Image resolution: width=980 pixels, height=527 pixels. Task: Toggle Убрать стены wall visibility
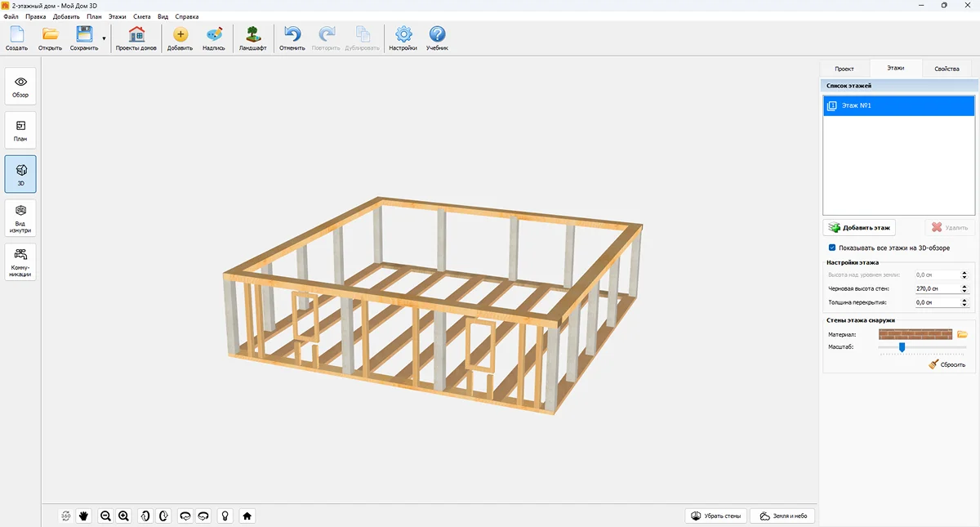pos(716,516)
